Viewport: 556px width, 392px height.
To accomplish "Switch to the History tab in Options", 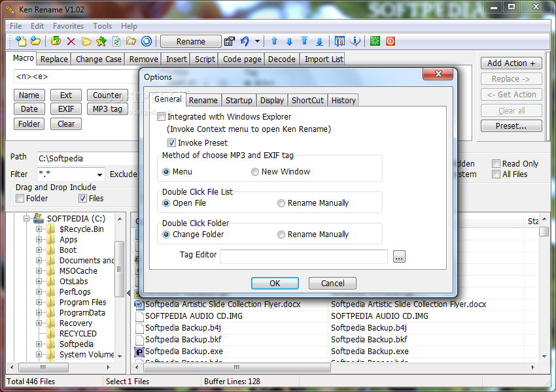I will 343,100.
